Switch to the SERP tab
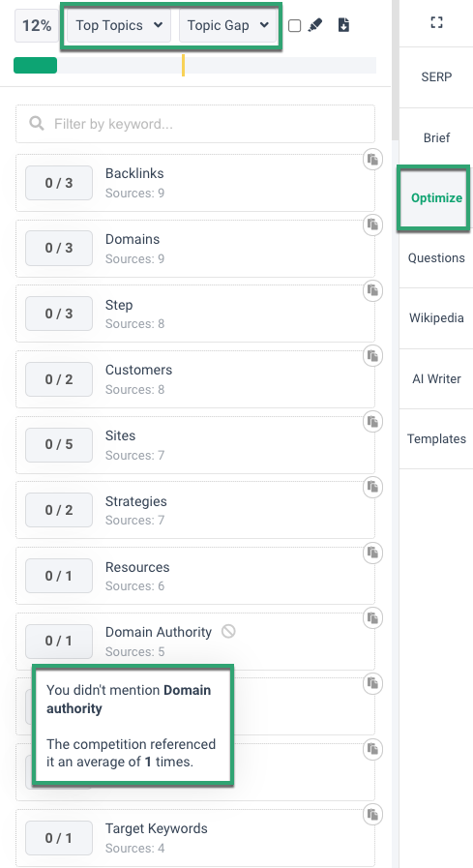Viewport: 473px width, 868px height. point(436,77)
